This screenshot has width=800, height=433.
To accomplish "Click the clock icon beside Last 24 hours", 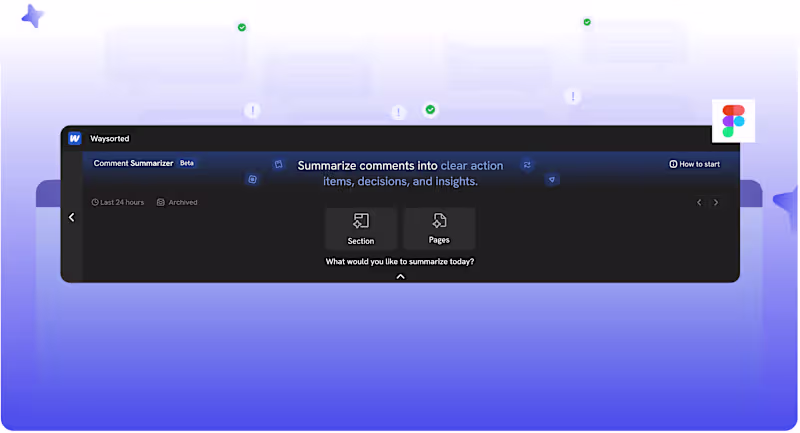I will [x=95, y=202].
